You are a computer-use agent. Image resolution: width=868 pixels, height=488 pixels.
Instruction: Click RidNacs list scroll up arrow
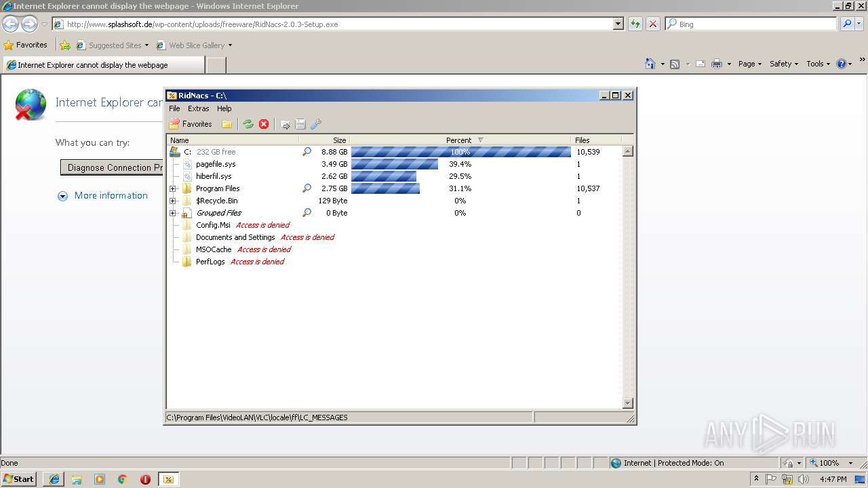tap(627, 152)
